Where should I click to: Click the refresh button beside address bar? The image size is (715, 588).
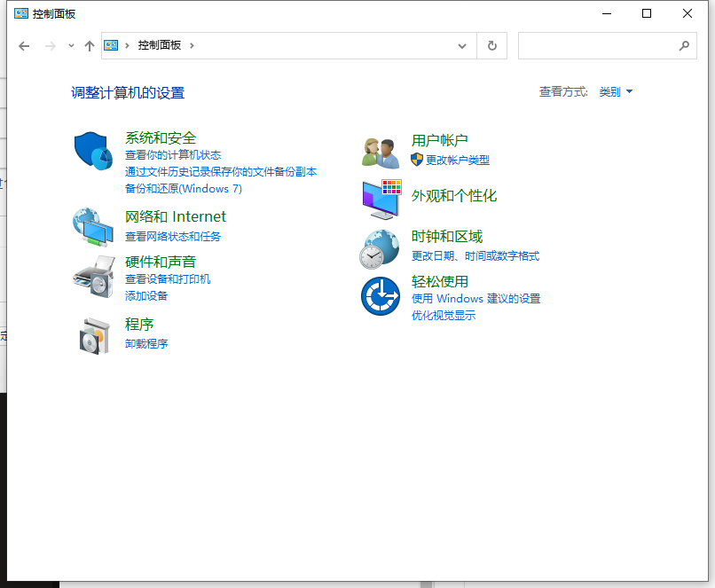click(492, 46)
